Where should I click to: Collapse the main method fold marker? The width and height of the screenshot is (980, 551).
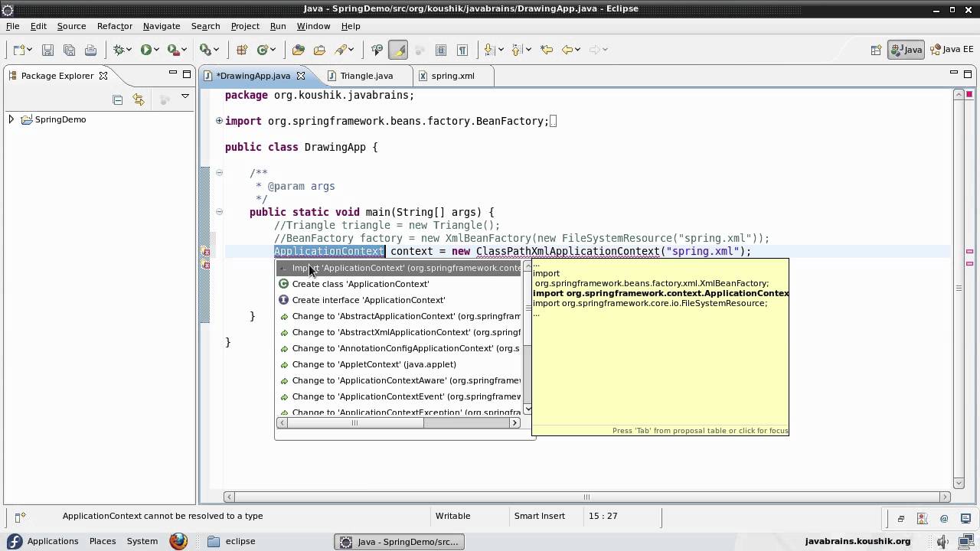(x=219, y=212)
